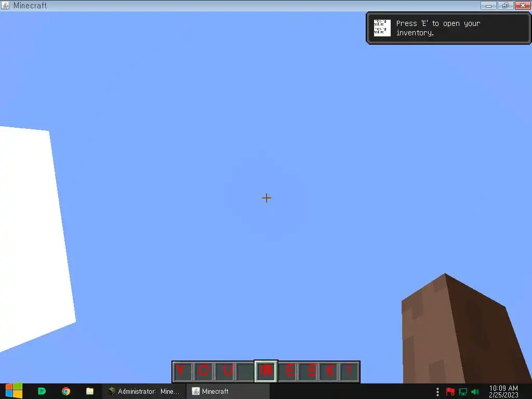Screen dimensions: 532x399
Task: Click the Java icon in Minecraft title bar
Action: point(5,5)
